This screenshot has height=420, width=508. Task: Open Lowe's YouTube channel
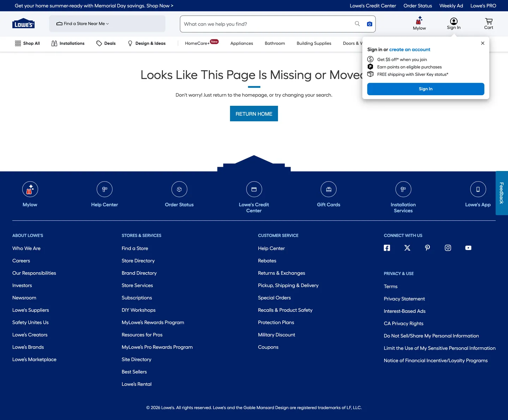(x=468, y=248)
